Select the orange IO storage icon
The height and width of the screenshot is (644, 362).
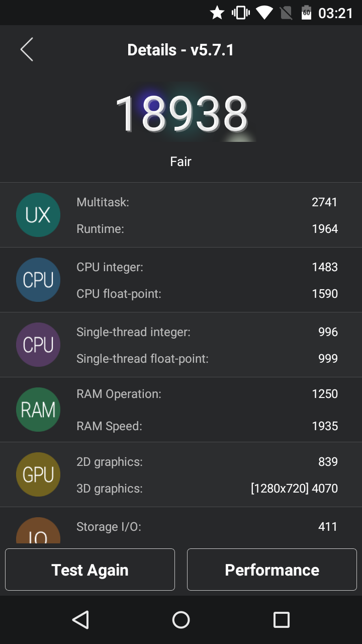coord(38,530)
